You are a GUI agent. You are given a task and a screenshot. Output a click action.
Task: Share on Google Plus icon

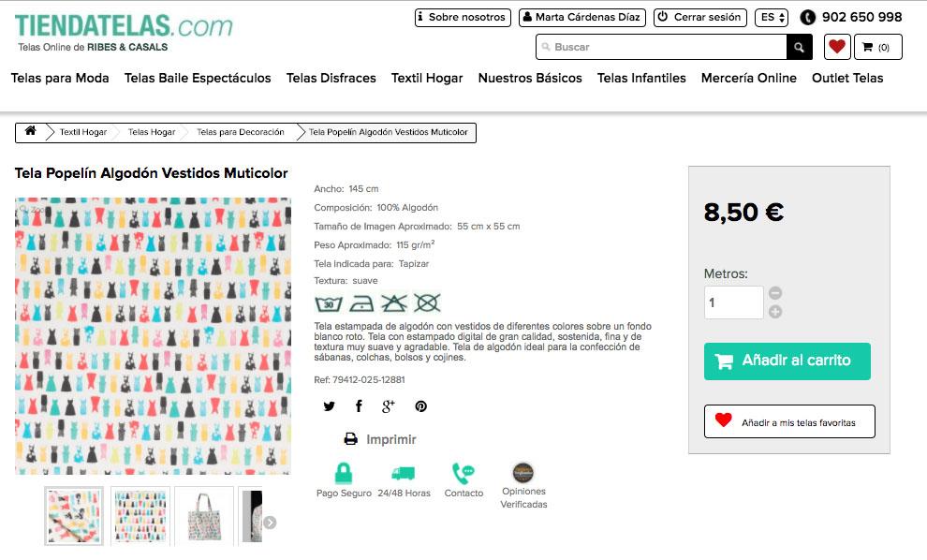pos(389,406)
